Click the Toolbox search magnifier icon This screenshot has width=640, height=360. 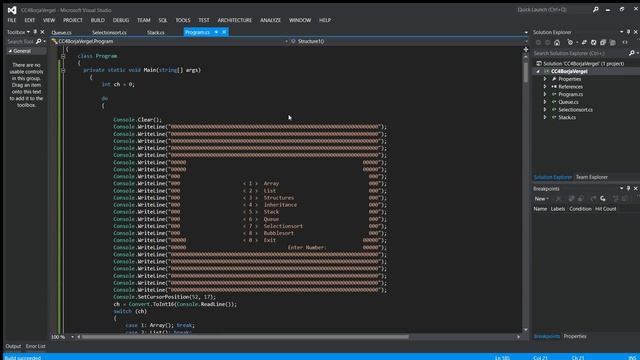pos(38,41)
